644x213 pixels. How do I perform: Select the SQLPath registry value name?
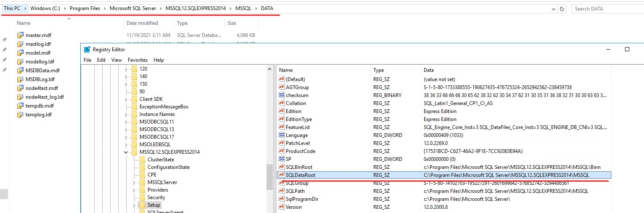coord(295,191)
